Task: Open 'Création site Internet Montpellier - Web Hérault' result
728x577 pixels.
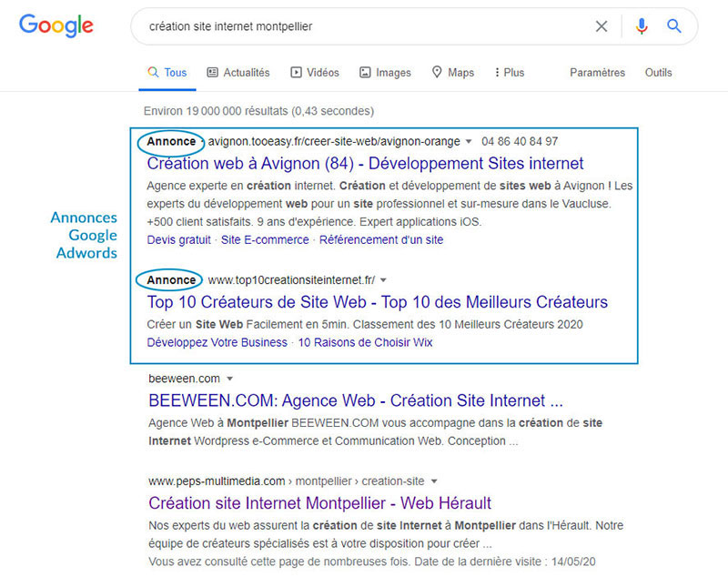Action: (319, 503)
